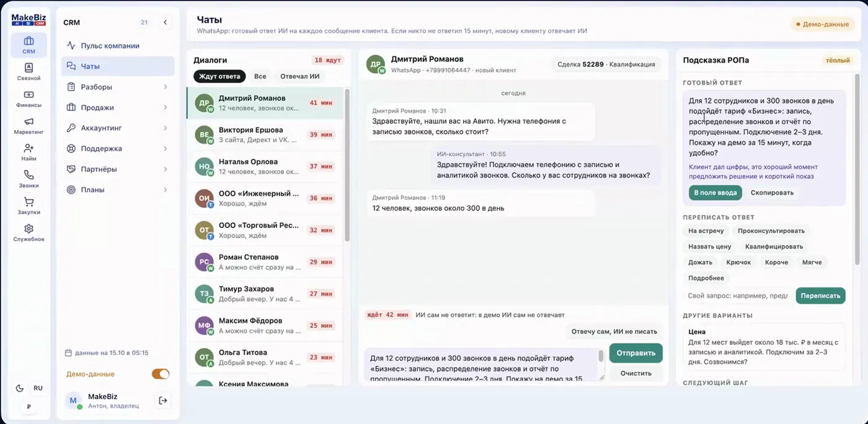Open dialog with Роман Степанов
Image resolution: width=868 pixels, height=424 pixels.
point(265,262)
